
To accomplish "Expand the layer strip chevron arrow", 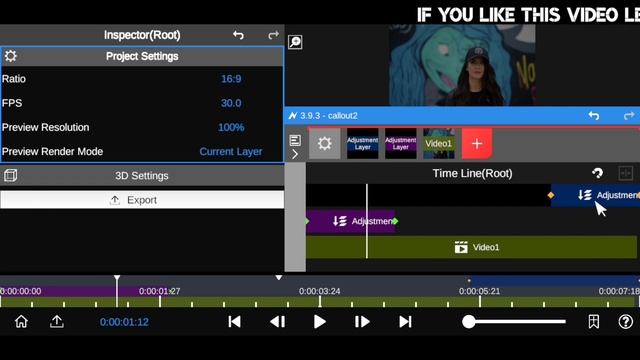I will (295, 154).
